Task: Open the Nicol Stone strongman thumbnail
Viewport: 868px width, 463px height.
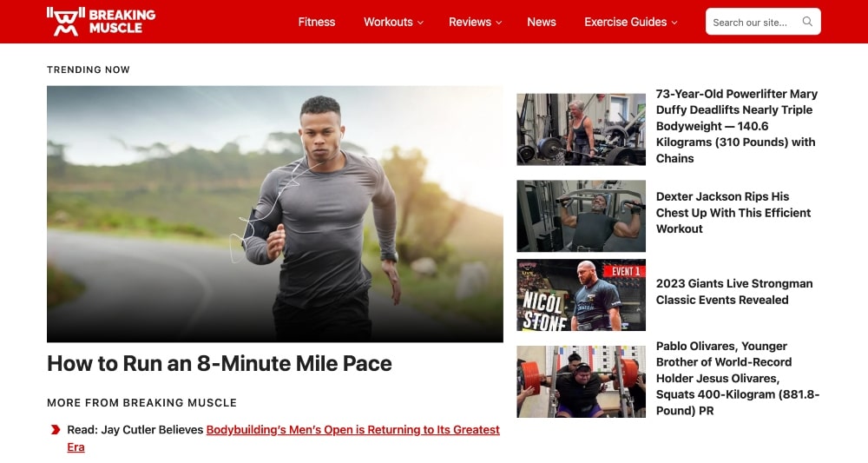Action: (581, 294)
